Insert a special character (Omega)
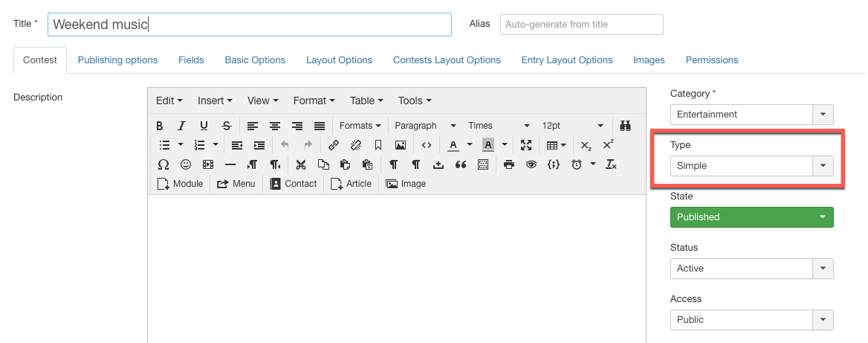Viewport: 868px width, 343px height. pyautogui.click(x=163, y=164)
